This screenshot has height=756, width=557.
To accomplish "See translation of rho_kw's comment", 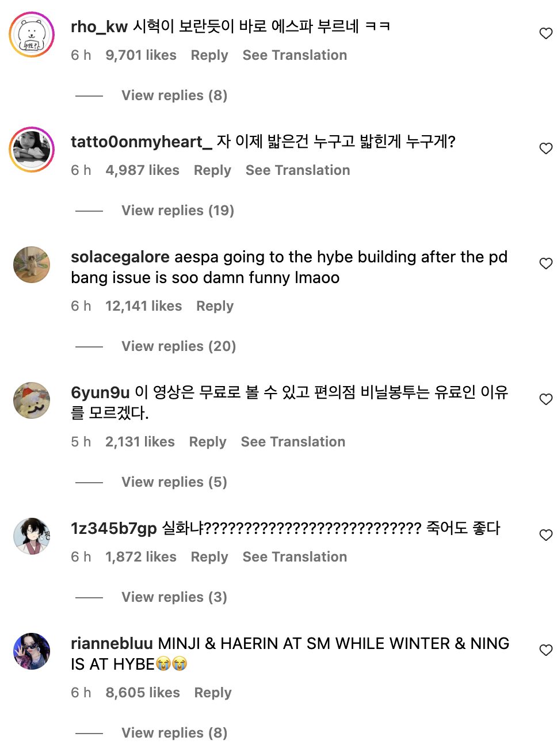I will pyautogui.click(x=295, y=55).
